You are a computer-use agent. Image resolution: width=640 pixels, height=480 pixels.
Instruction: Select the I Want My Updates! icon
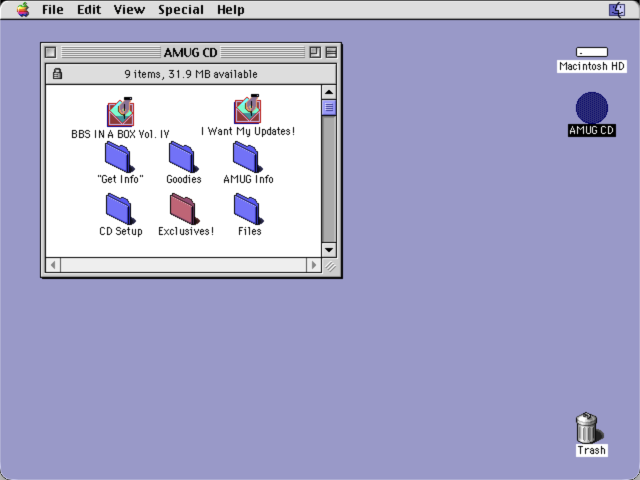point(247,109)
